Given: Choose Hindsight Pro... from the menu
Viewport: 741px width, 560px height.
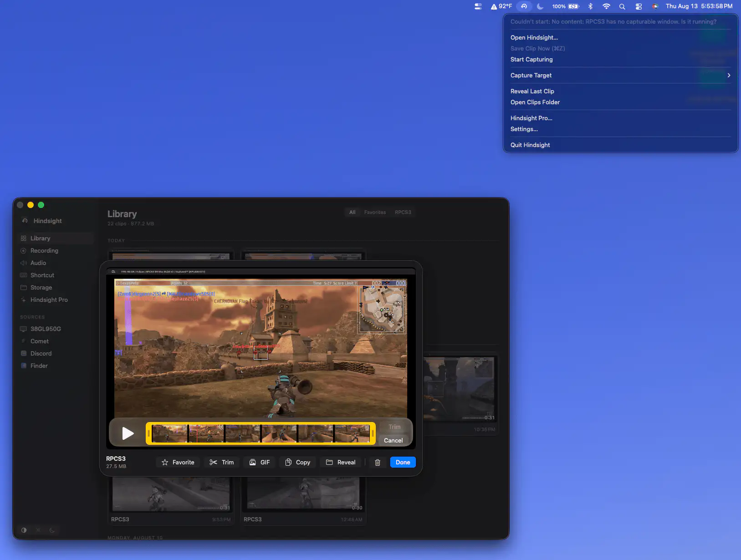Looking at the screenshot, I should coord(620,118).
